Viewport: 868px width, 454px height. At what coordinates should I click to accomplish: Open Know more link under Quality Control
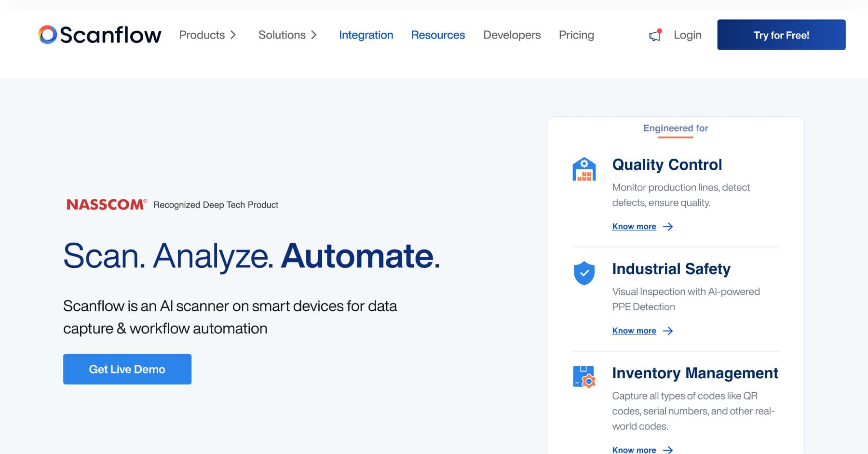[x=634, y=226]
